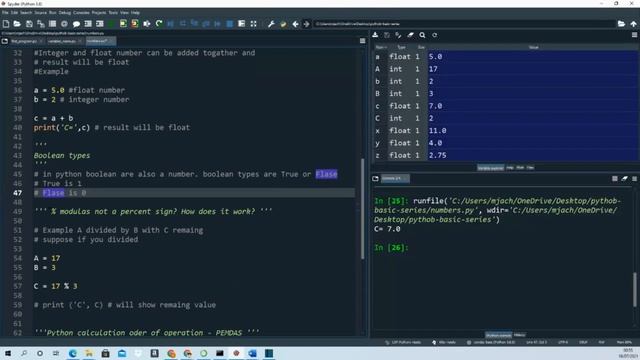This screenshot has width=640, height=360.
Task: Click the Stop debugging square icon
Action: pyautogui.click(x=230, y=24)
